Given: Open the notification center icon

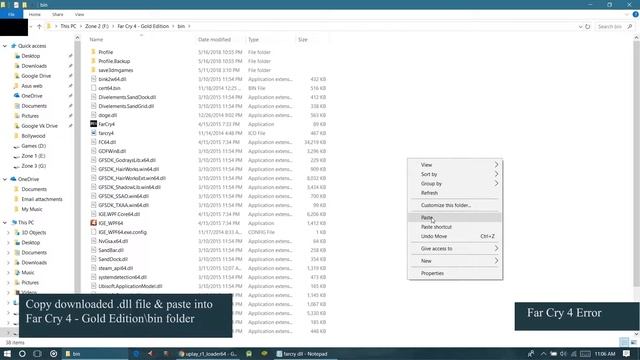Looking at the screenshot, I should pos(627,354).
